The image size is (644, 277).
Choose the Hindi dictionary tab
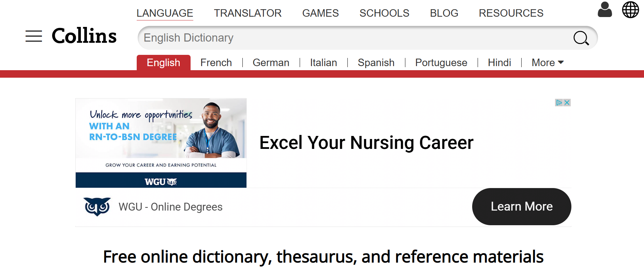coord(499,63)
